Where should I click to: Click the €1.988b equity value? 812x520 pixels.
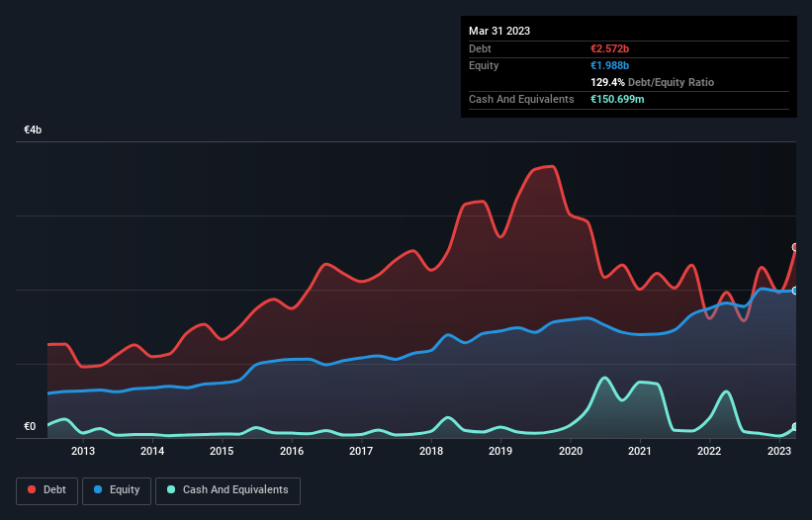point(609,65)
